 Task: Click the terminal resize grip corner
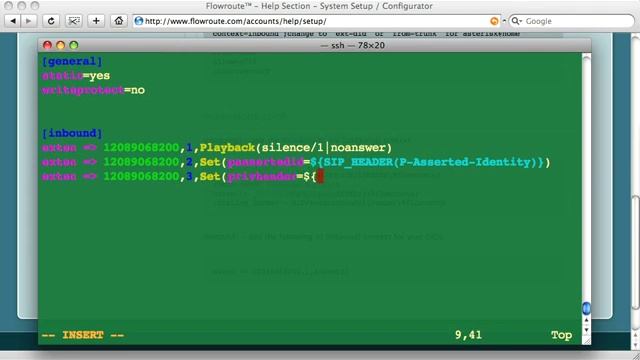click(x=586, y=340)
